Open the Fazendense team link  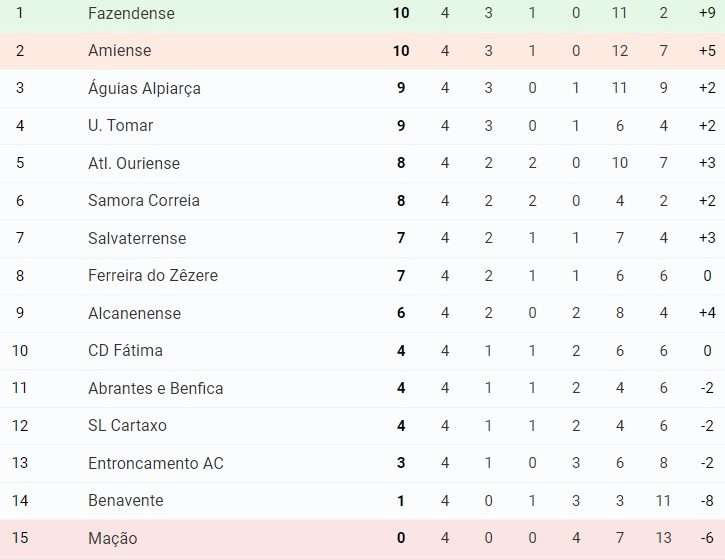pyautogui.click(x=131, y=13)
